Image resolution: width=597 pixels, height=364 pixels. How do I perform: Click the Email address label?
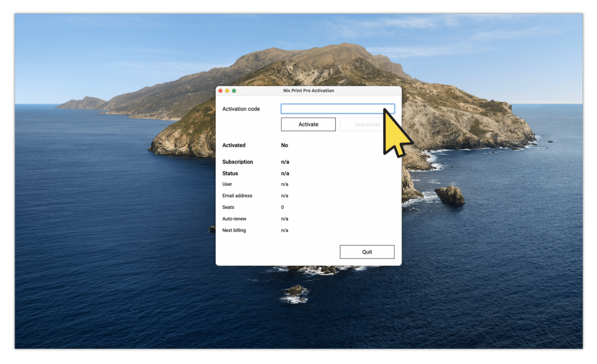pos(237,196)
